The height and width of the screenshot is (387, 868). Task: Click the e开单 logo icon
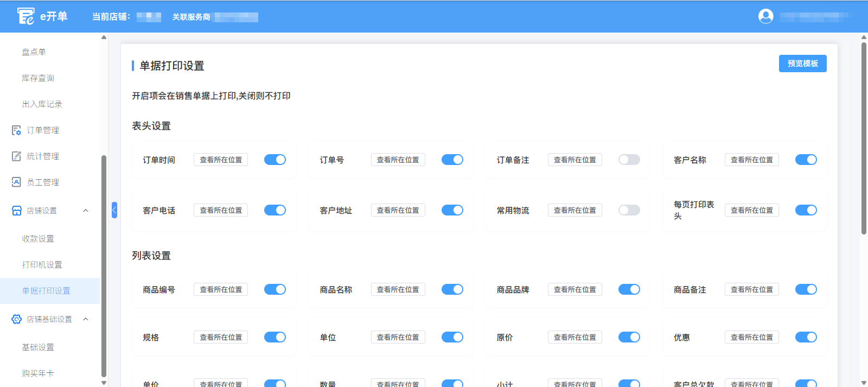point(25,16)
